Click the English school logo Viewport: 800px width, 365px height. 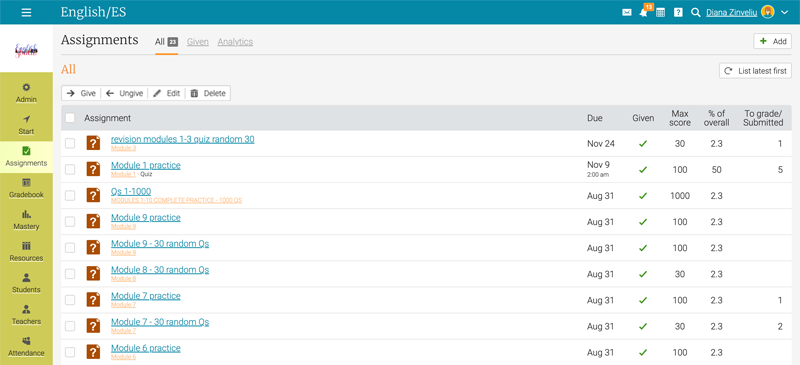tap(27, 50)
